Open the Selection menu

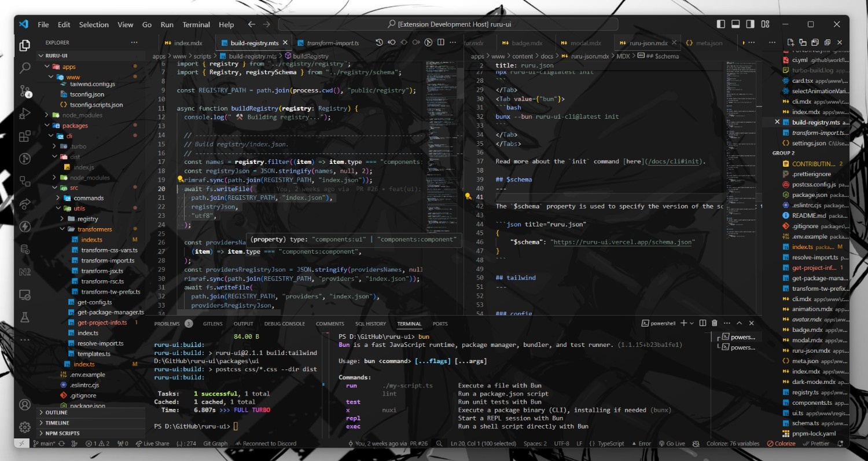pyautogui.click(x=94, y=24)
